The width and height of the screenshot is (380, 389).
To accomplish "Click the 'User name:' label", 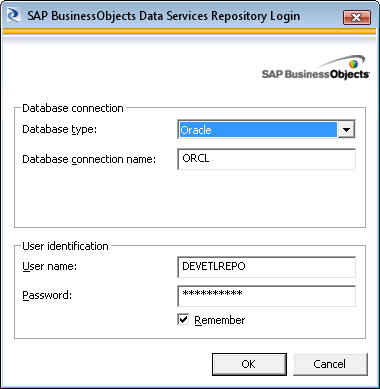I will tap(49, 266).
